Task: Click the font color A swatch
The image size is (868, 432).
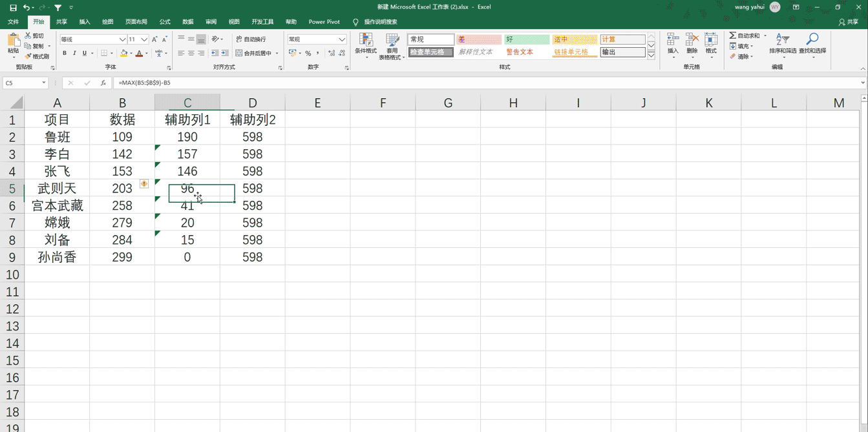Action: [139, 53]
